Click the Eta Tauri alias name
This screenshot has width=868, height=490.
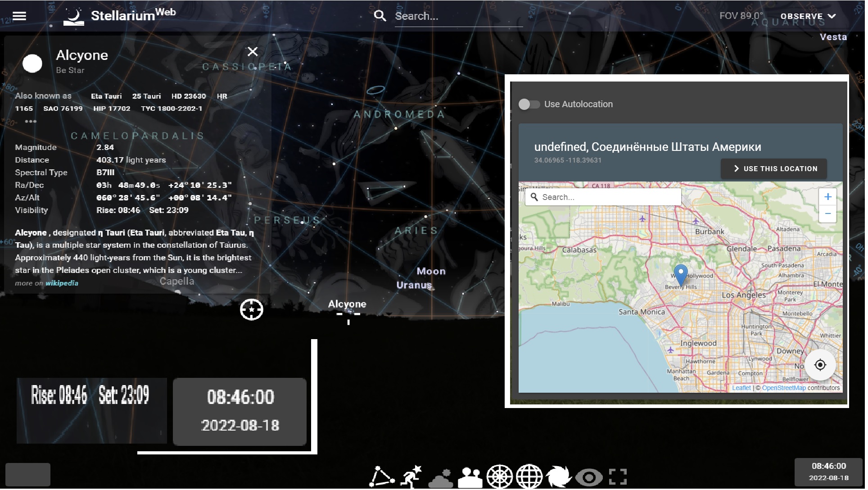106,96
